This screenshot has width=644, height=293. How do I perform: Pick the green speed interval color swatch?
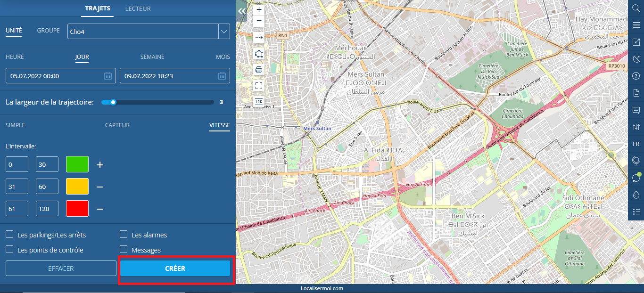[x=77, y=164]
